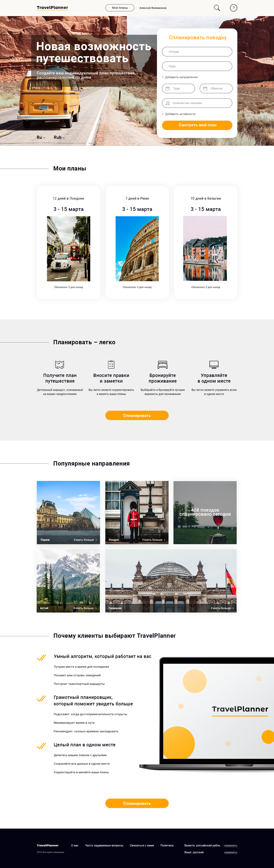Click the Мои планы section heading

(x=70, y=168)
